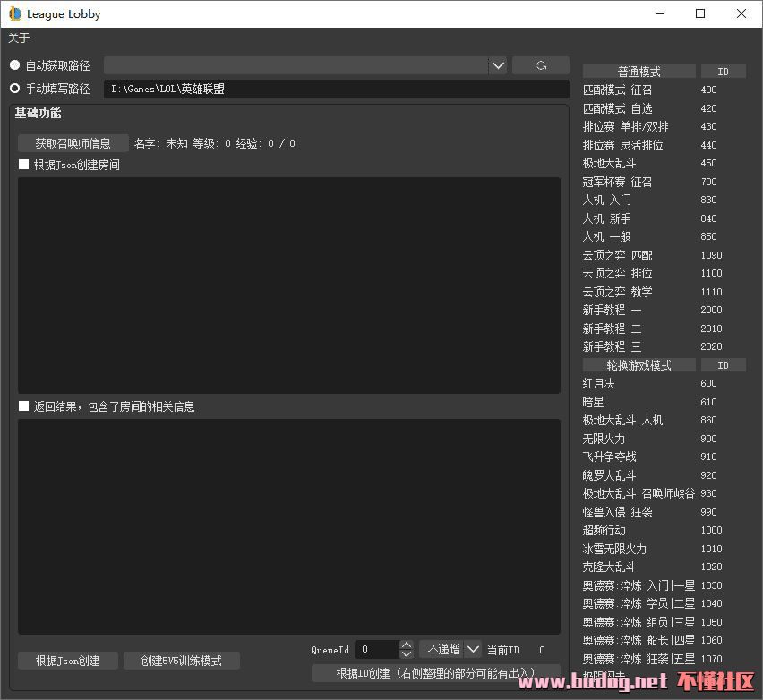The height and width of the screenshot is (700, 763).
Task: Select the 云顶之弈 匹配 row
Action: 618,255
